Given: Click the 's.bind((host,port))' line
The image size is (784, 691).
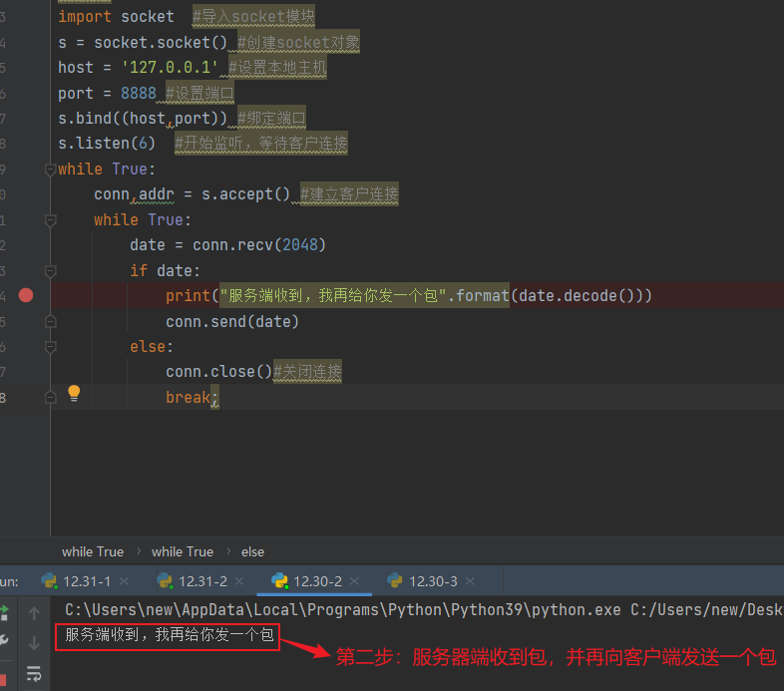Looking at the screenshot, I should click(x=143, y=119).
